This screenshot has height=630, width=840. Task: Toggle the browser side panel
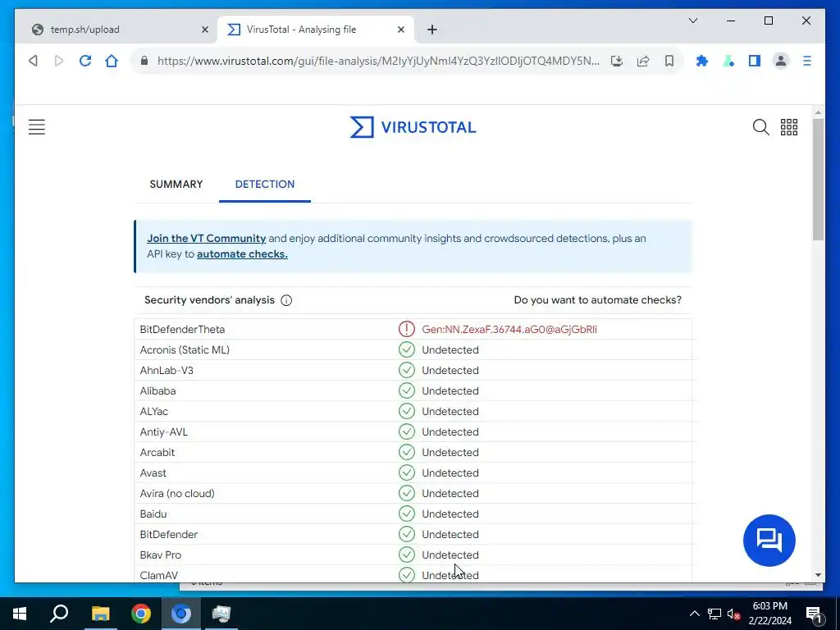click(x=755, y=61)
